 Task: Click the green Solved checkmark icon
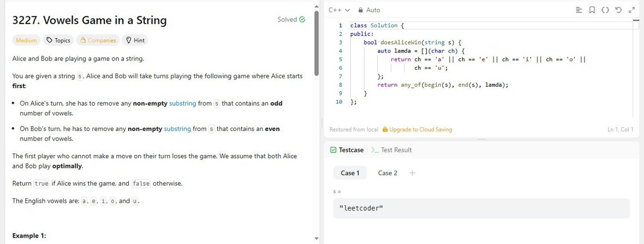tap(302, 19)
